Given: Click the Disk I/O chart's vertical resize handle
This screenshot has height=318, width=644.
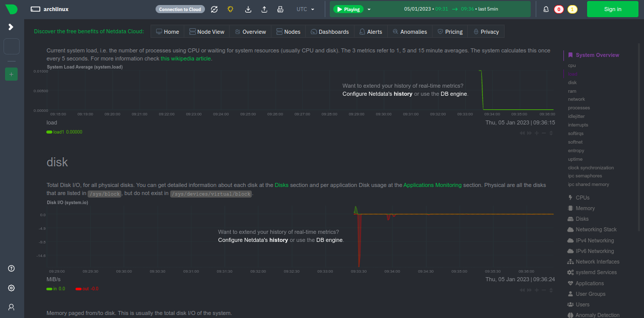Looking at the screenshot, I should coord(551,290).
